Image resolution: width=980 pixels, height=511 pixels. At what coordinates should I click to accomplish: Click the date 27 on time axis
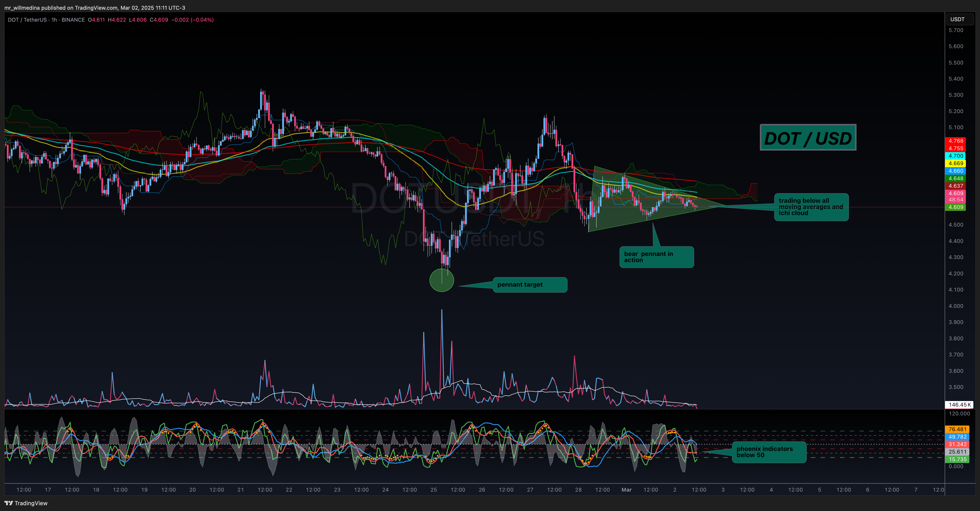[530, 490]
